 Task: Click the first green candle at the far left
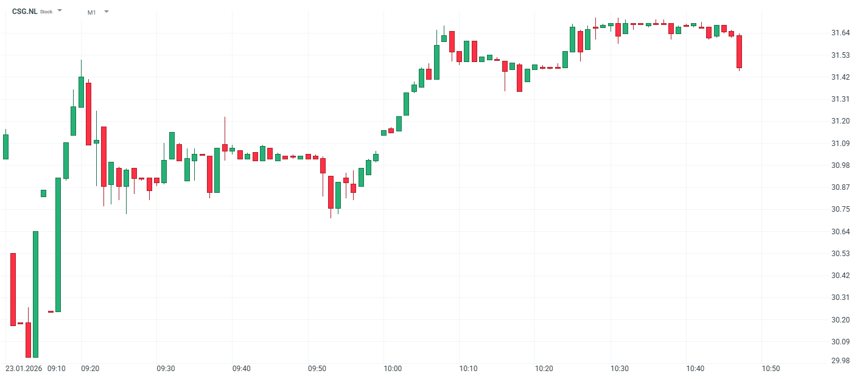5,147
